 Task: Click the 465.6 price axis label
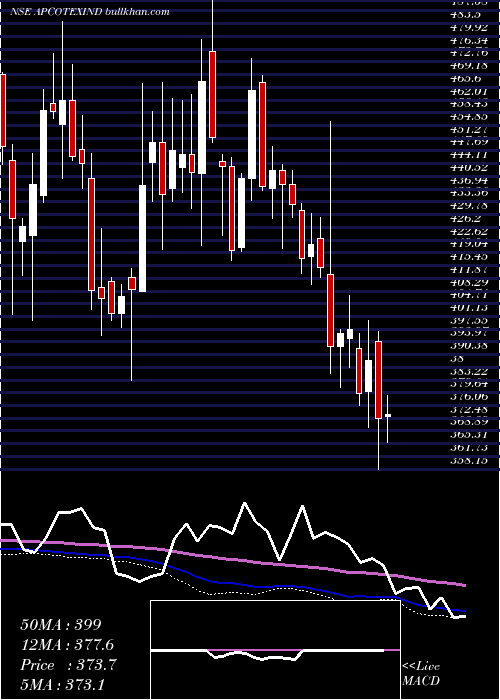point(464,79)
